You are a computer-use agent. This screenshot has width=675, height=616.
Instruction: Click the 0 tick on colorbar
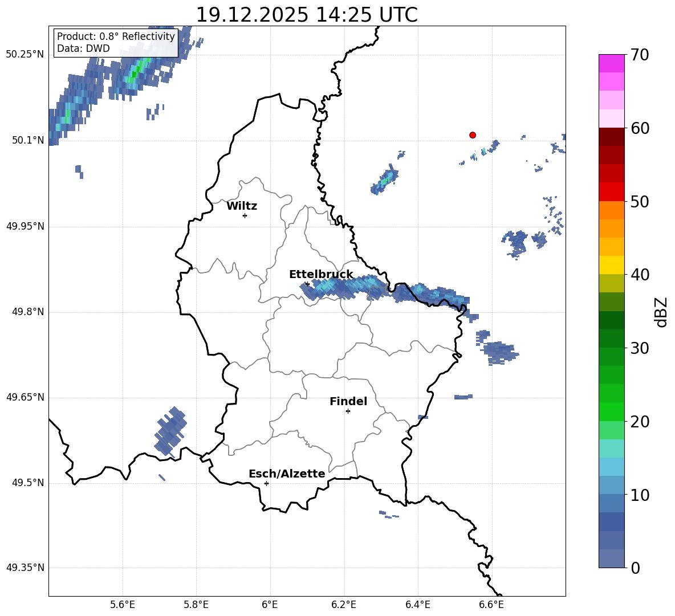click(635, 568)
